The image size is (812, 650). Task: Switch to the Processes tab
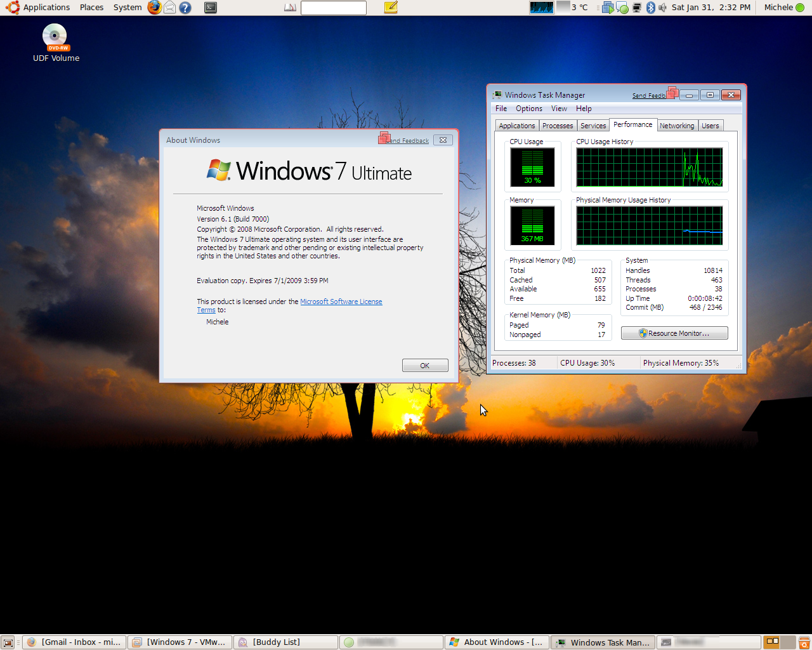point(558,126)
